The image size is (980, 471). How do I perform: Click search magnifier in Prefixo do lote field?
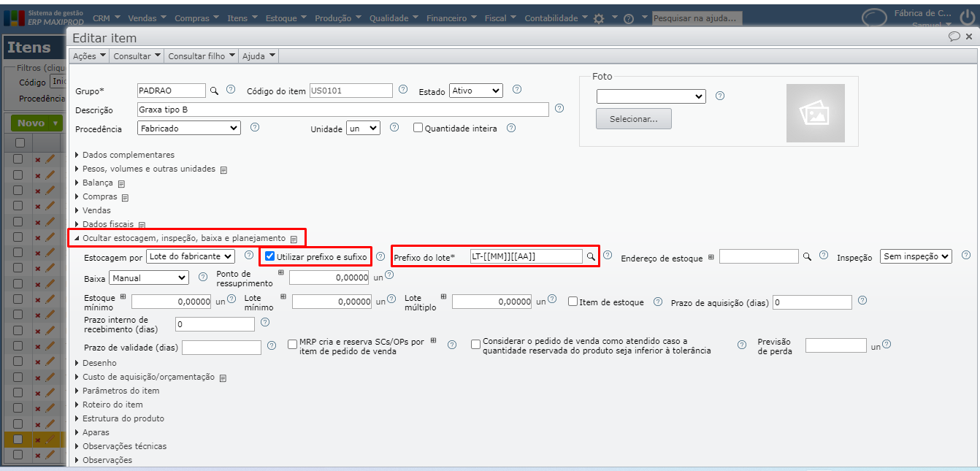(x=591, y=256)
